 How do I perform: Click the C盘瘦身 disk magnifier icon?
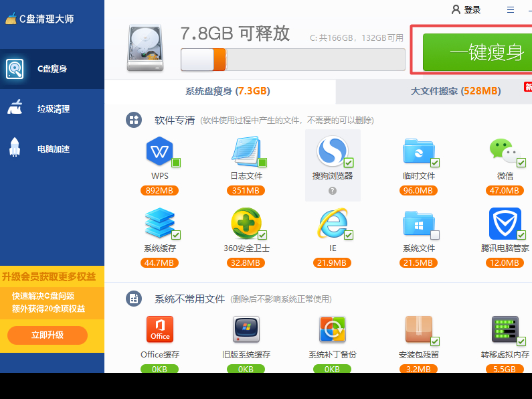[x=15, y=69]
